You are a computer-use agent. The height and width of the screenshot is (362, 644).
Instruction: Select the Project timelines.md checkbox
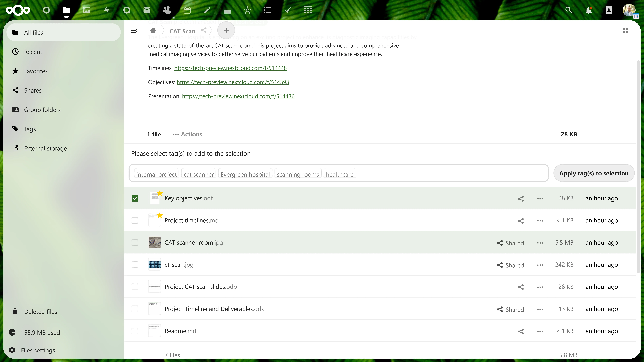click(135, 220)
